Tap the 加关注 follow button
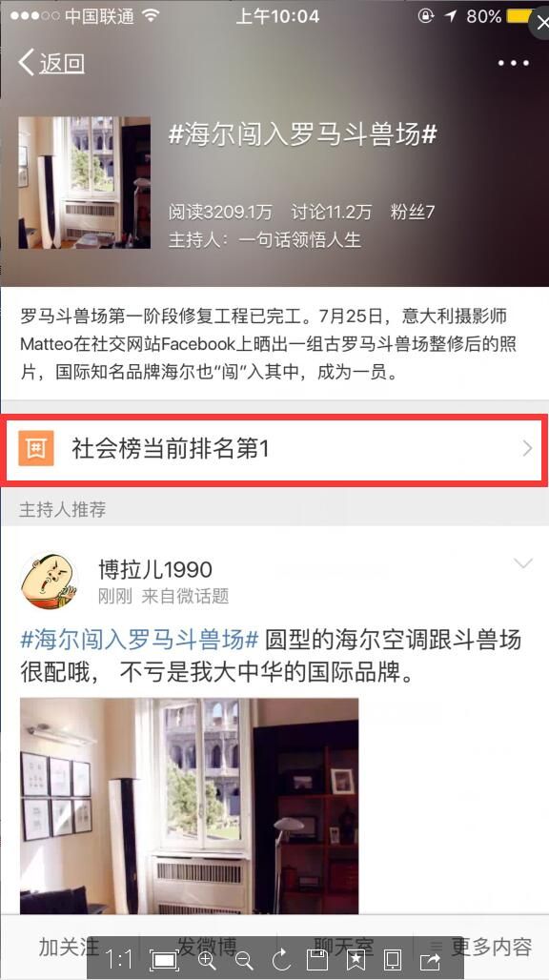The width and height of the screenshot is (549, 980). pos(69,947)
